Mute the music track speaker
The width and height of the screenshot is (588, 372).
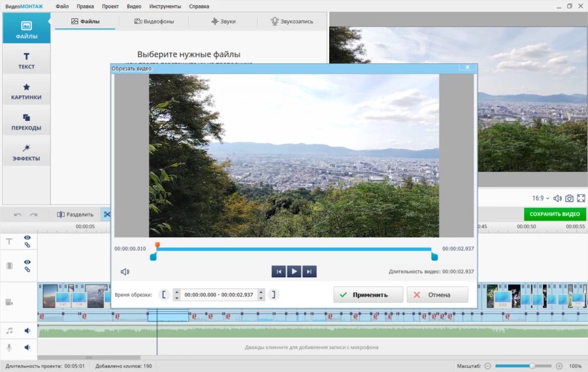pos(27,331)
